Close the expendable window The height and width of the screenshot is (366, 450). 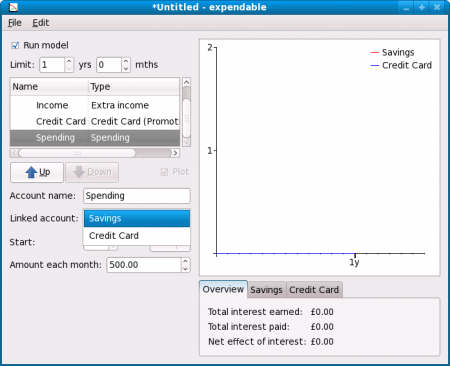(437, 7)
